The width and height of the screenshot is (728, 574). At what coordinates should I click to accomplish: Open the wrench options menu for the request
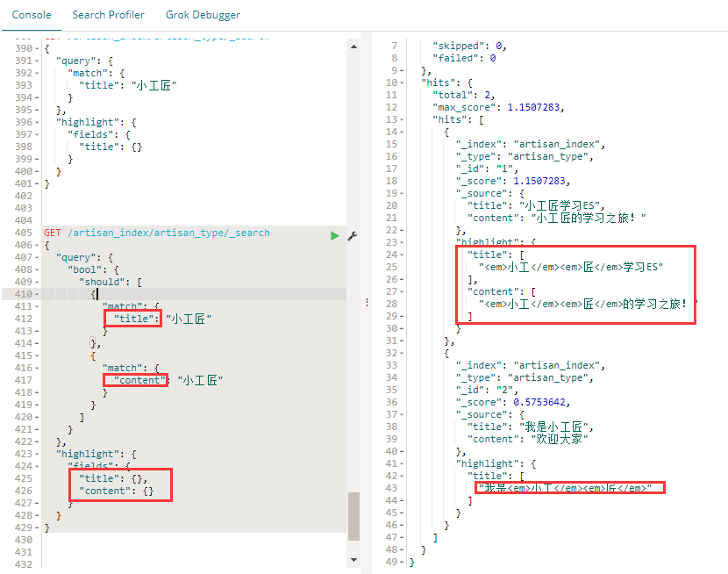[x=353, y=236]
